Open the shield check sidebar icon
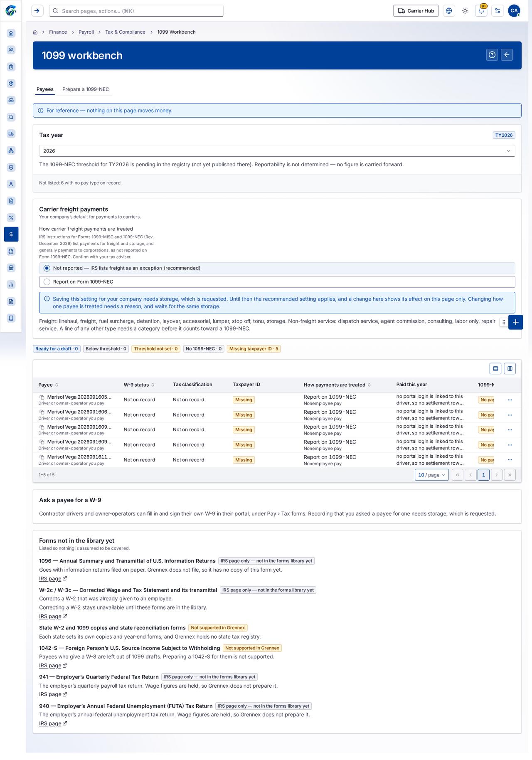The image size is (532, 760). pos(11,167)
